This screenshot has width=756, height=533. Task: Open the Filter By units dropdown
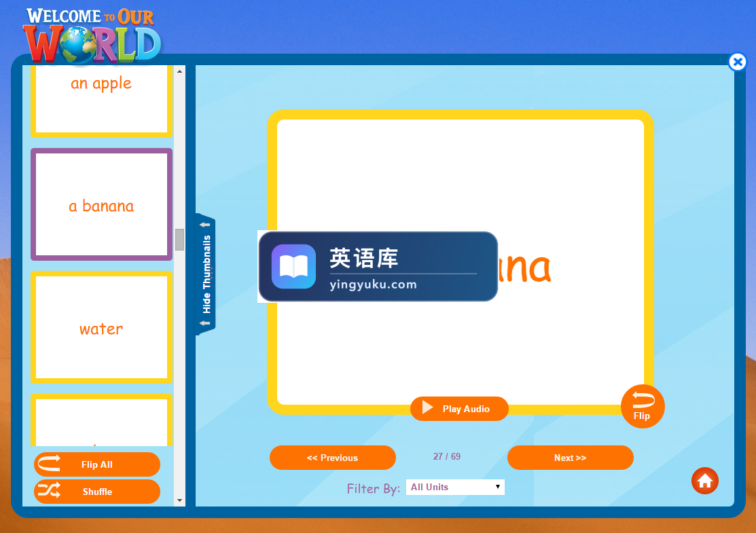pos(455,488)
